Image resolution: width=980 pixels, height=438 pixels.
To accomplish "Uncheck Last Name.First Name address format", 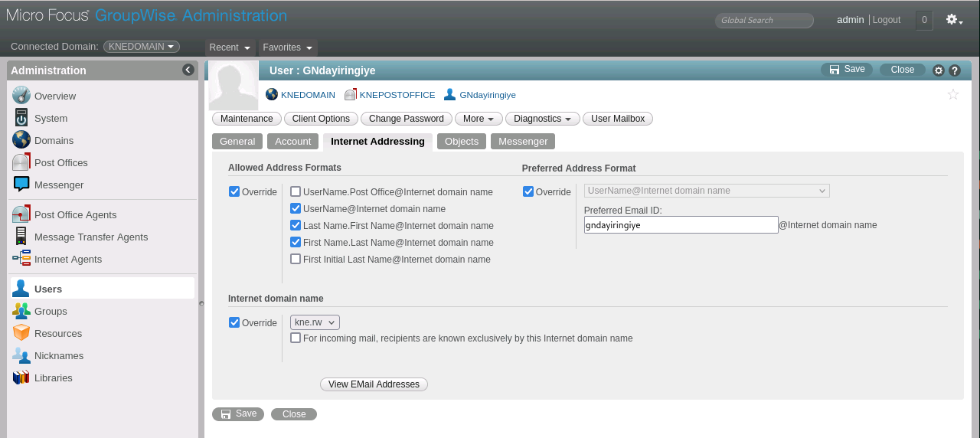I will point(296,225).
